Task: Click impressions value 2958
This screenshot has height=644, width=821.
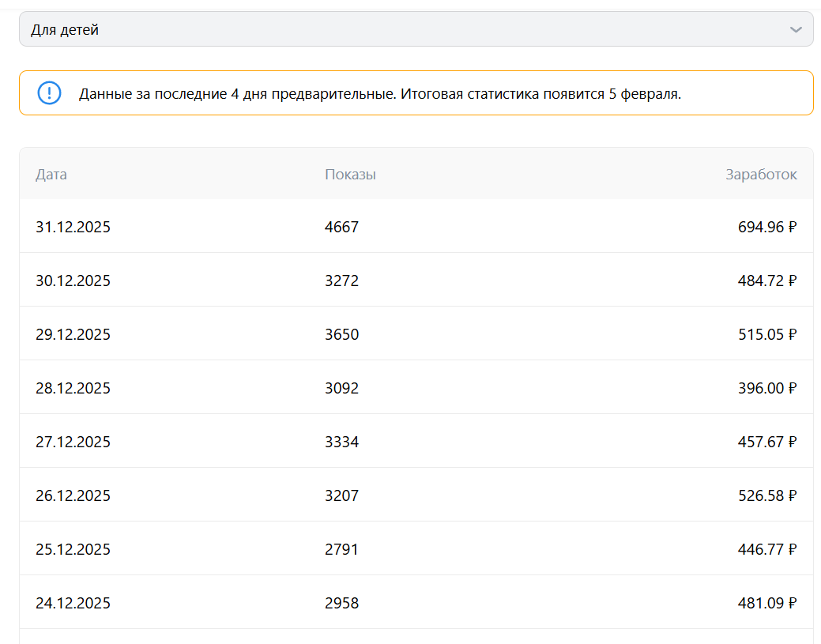Action: pyautogui.click(x=341, y=604)
